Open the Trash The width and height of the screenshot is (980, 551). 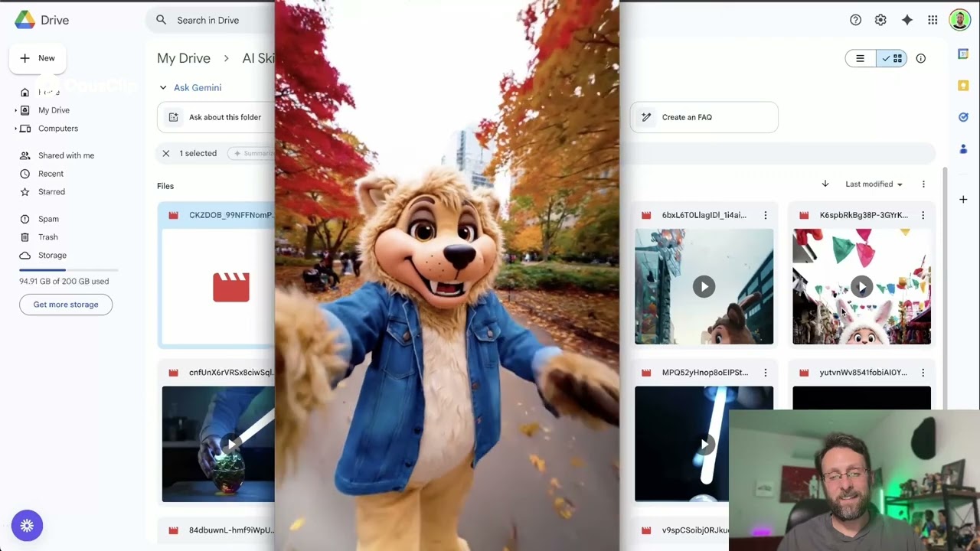tap(47, 237)
